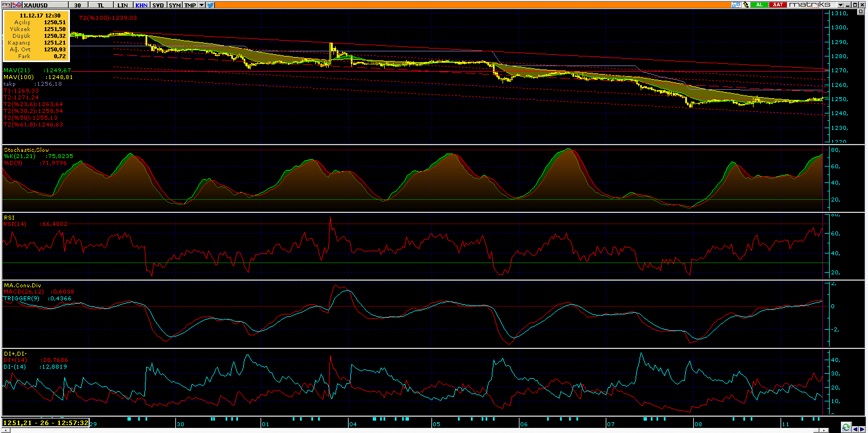This screenshot has width=868, height=433.
Task: Click the yellow lightning bolt icon
Action: (745, 5)
